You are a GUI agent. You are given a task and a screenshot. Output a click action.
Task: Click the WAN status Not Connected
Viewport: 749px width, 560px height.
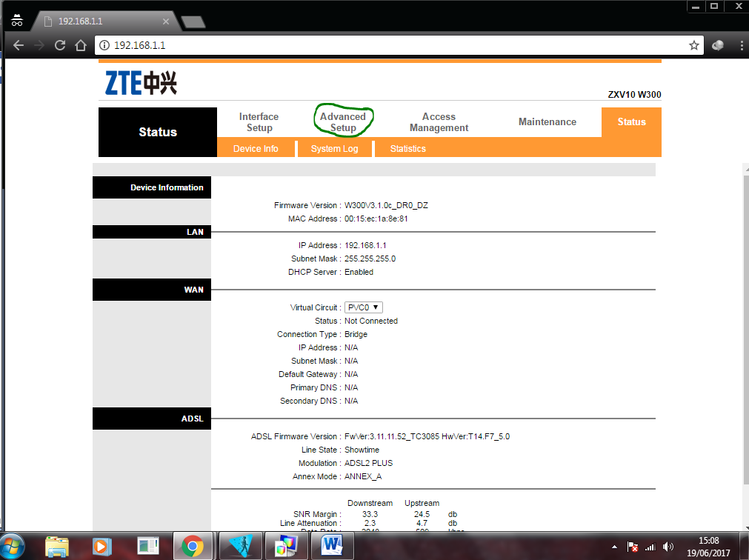point(371,321)
